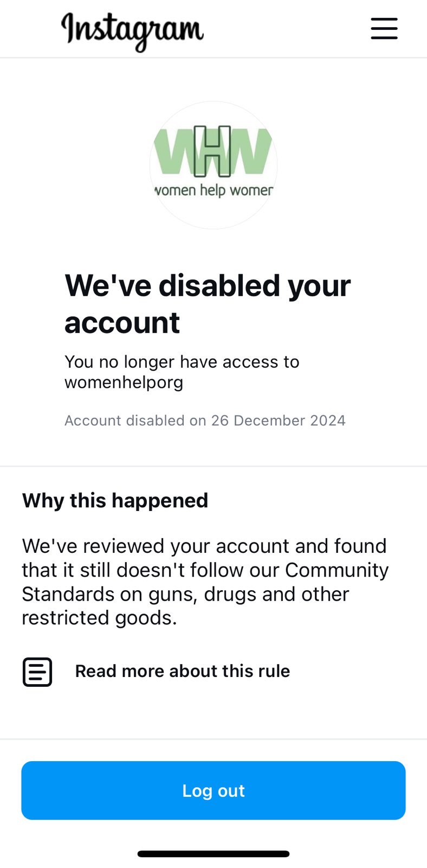Open navigation via the three-line menu
Image resolution: width=427 pixels, height=868 pixels.
tap(384, 29)
